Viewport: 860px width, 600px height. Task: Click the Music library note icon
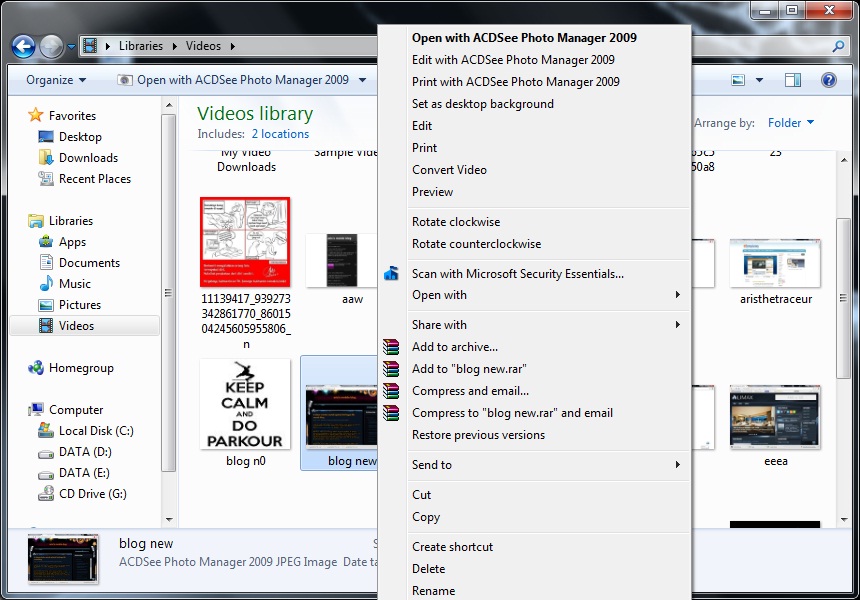[46, 284]
